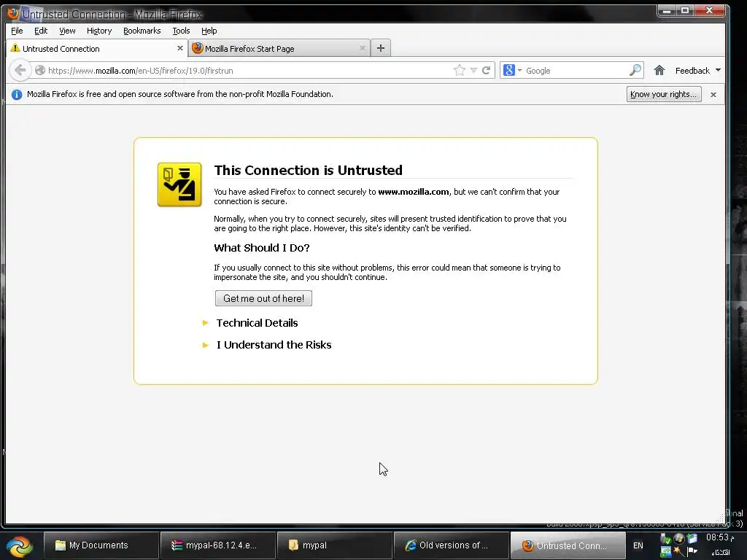Open a new tab with plus button
This screenshot has height=560, width=747.
click(381, 48)
